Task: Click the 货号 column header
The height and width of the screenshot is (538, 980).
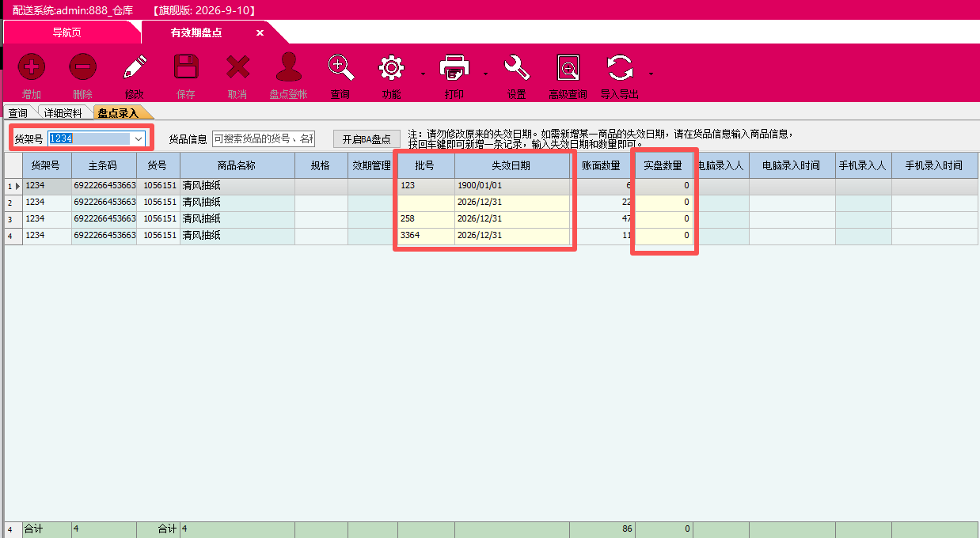Action: click(158, 165)
